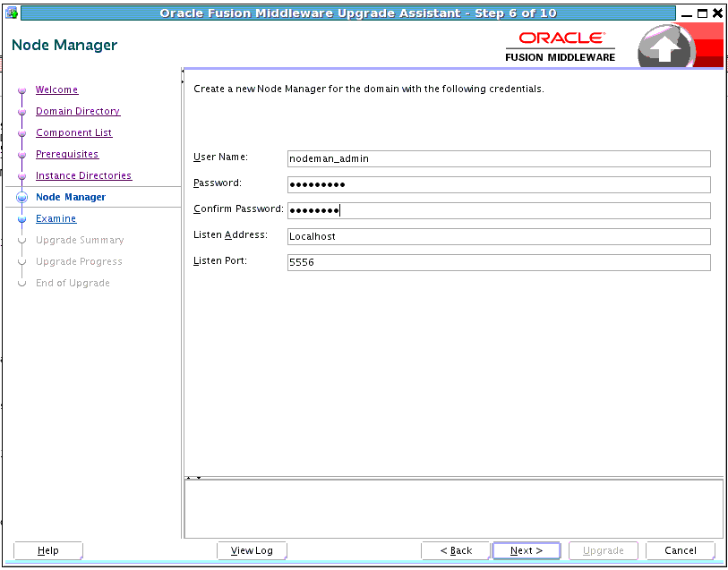Click the 'End of Upgrade' step text

coord(73,283)
